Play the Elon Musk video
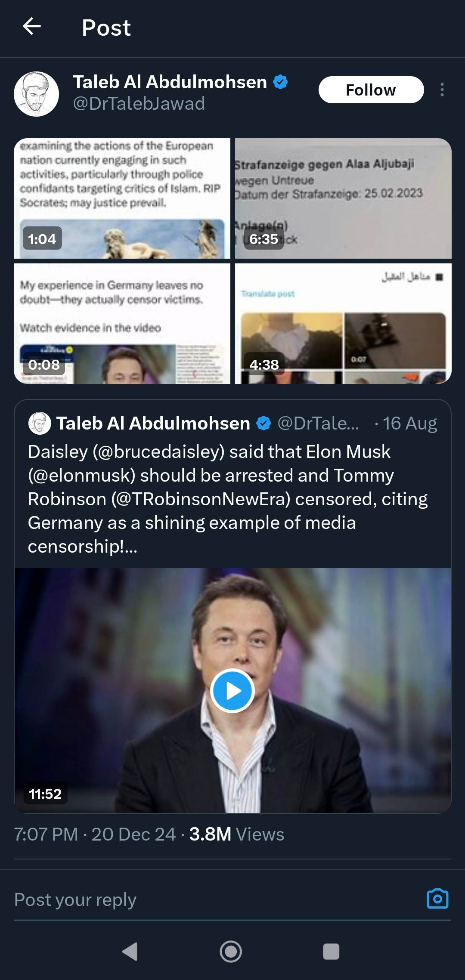The image size is (465, 980). click(x=232, y=691)
